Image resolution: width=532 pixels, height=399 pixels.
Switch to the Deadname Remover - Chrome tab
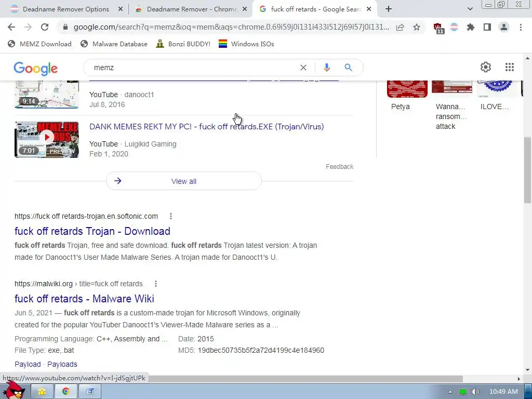192,9
